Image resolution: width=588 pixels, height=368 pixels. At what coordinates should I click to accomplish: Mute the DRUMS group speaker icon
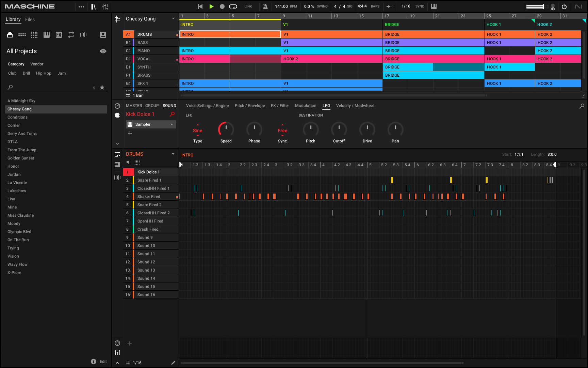[x=128, y=162]
